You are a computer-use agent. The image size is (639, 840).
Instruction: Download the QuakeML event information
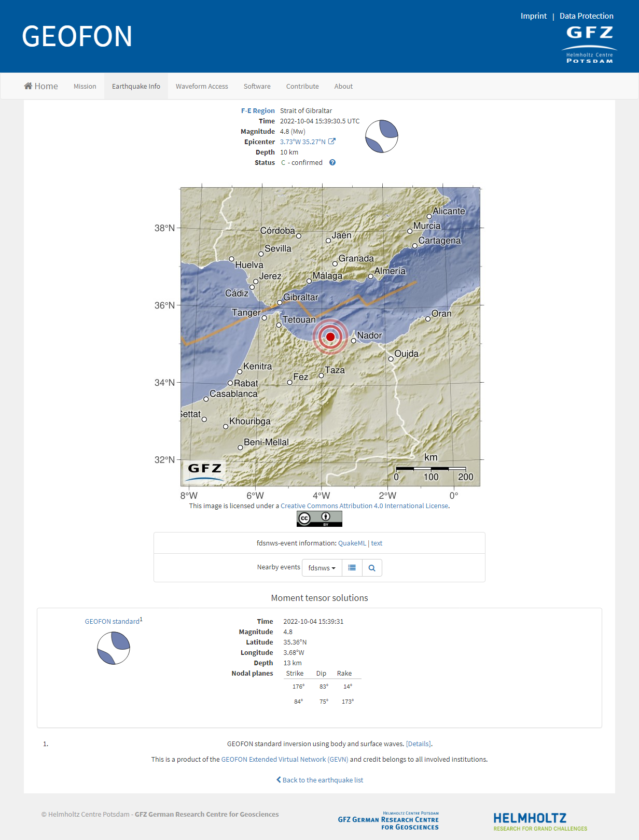pyautogui.click(x=352, y=543)
